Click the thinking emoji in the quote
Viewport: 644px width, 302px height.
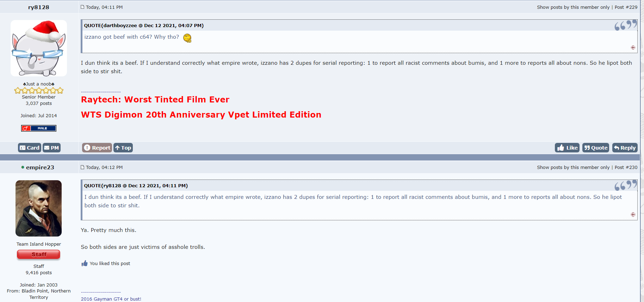(x=187, y=38)
